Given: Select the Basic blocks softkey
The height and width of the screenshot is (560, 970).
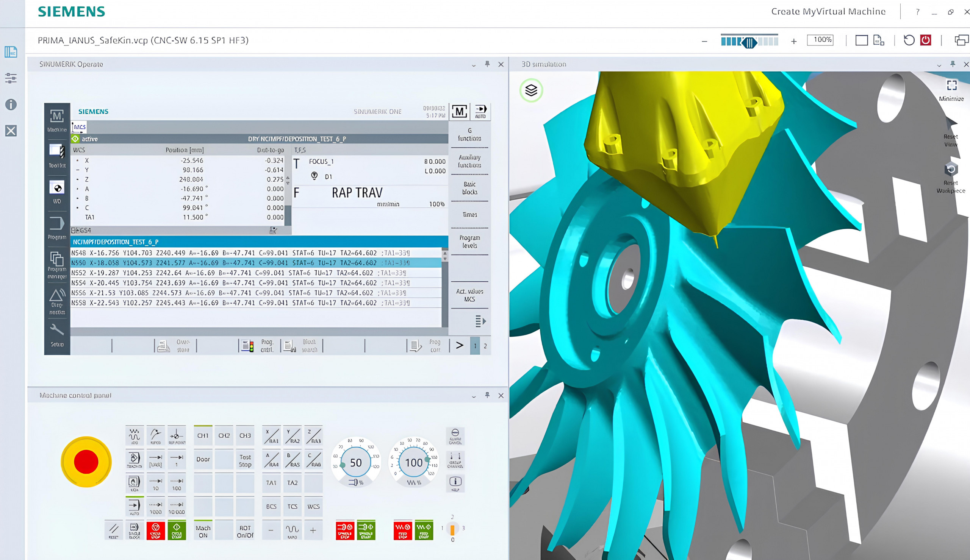Looking at the screenshot, I should click(x=469, y=188).
